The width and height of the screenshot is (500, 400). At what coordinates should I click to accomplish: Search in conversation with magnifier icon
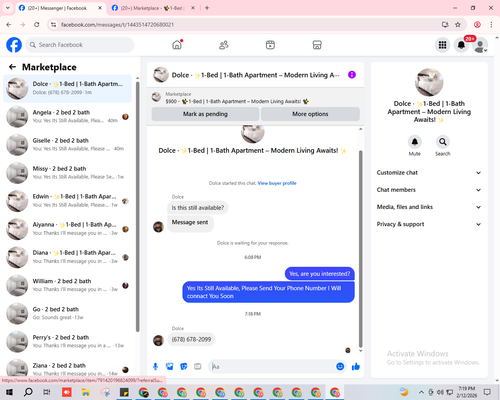pos(443,142)
